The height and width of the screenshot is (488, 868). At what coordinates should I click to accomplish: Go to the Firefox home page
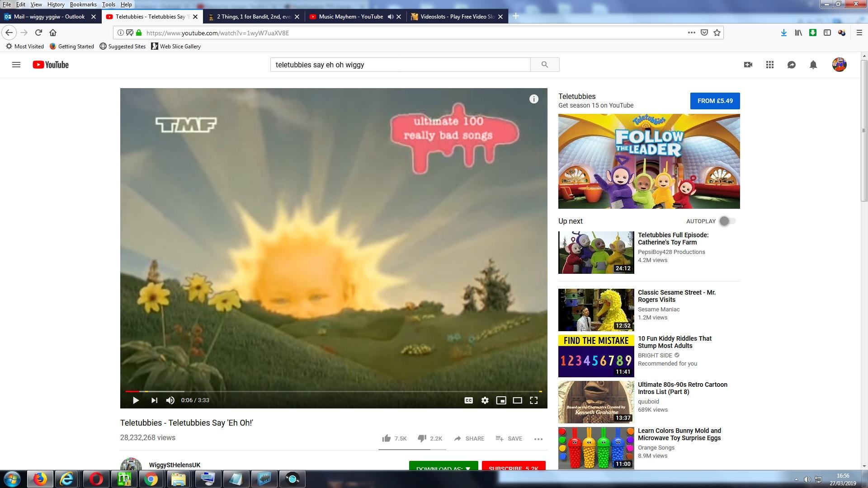point(53,33)
